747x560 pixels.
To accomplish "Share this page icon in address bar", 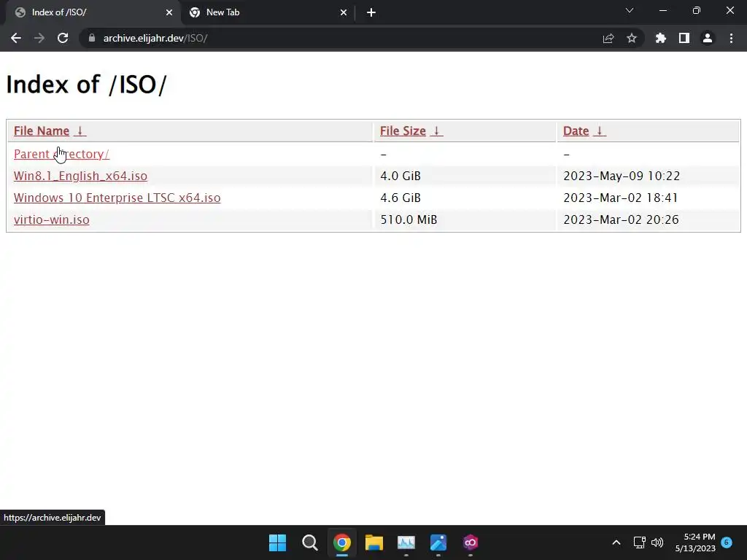I will (x=608, y=38).
